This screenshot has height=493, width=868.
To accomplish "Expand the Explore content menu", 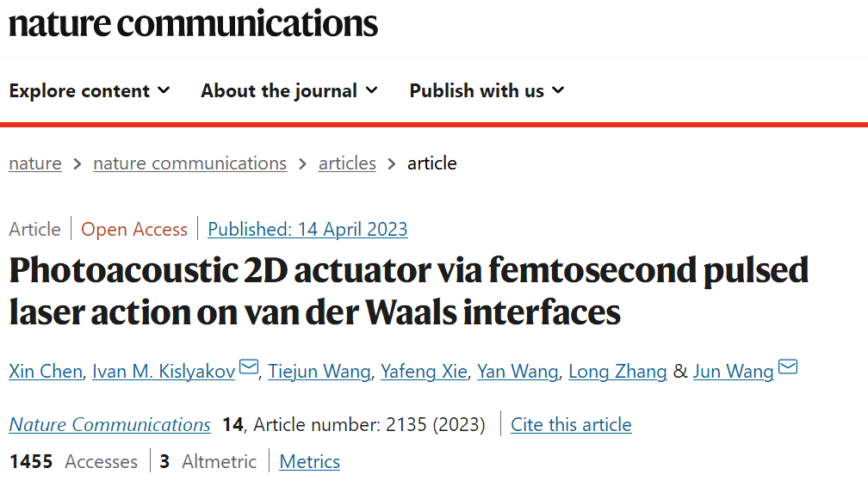I will click(x=90, y=90).
